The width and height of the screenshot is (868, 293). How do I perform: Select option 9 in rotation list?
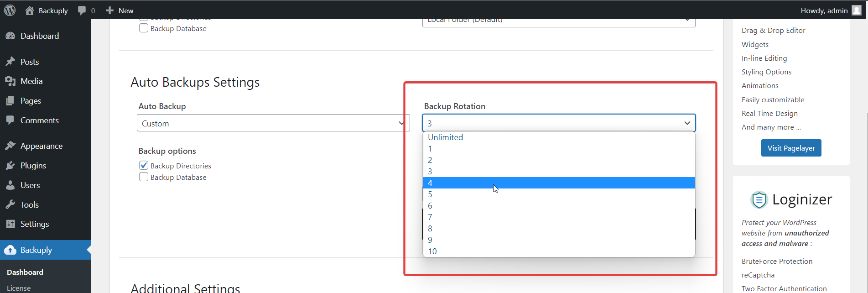[x=559, y=240]
